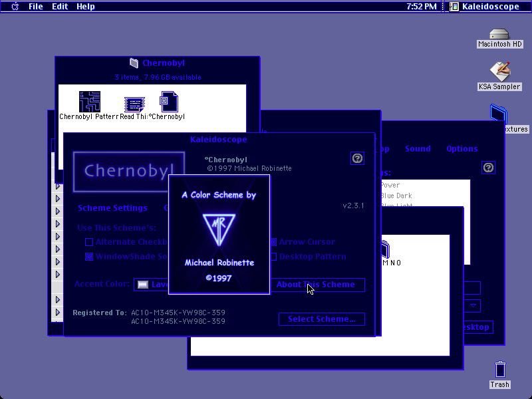Click the ©1997 Michael Robinette credit text

click(x=249, y=168)
